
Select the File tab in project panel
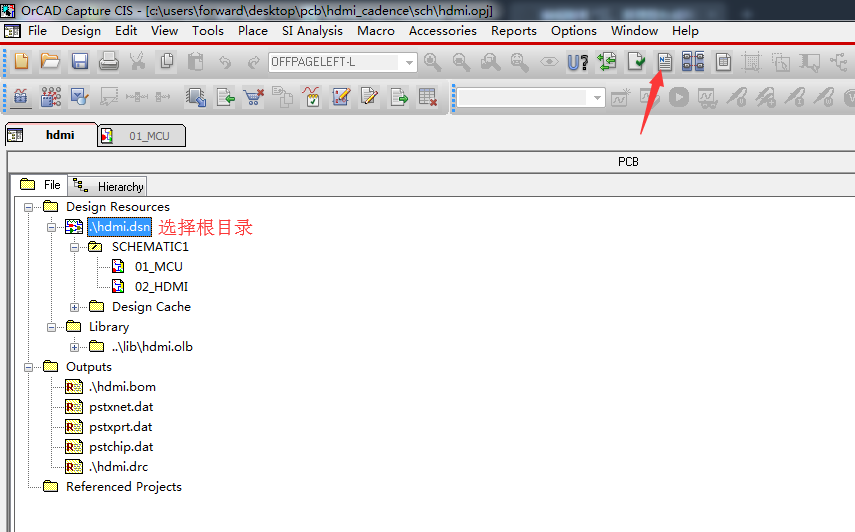click(x=40, y=185)
